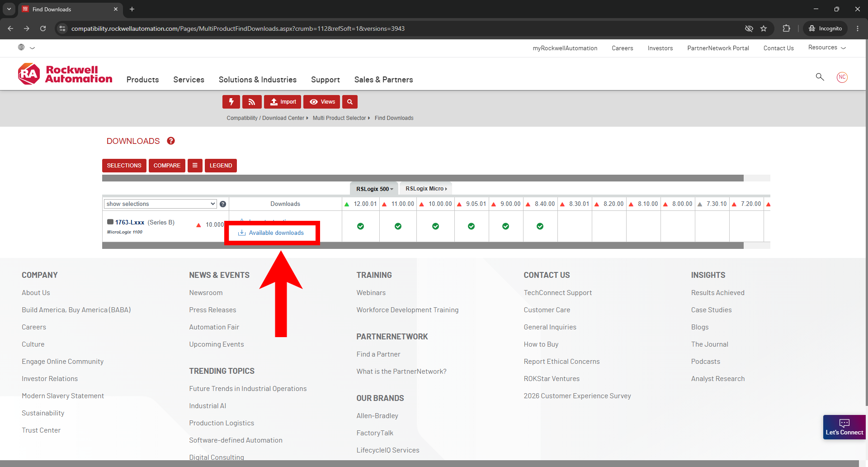Go to Compatibility / Download Center breadcrumb
This screenshot has width=868, height=467.
point(265,118)
